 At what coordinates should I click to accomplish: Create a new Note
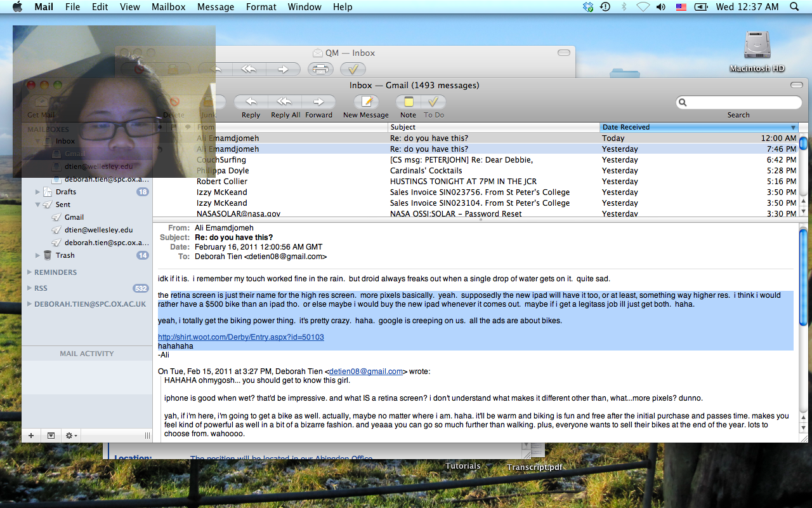pyautogui.click(x=408, y=102)
